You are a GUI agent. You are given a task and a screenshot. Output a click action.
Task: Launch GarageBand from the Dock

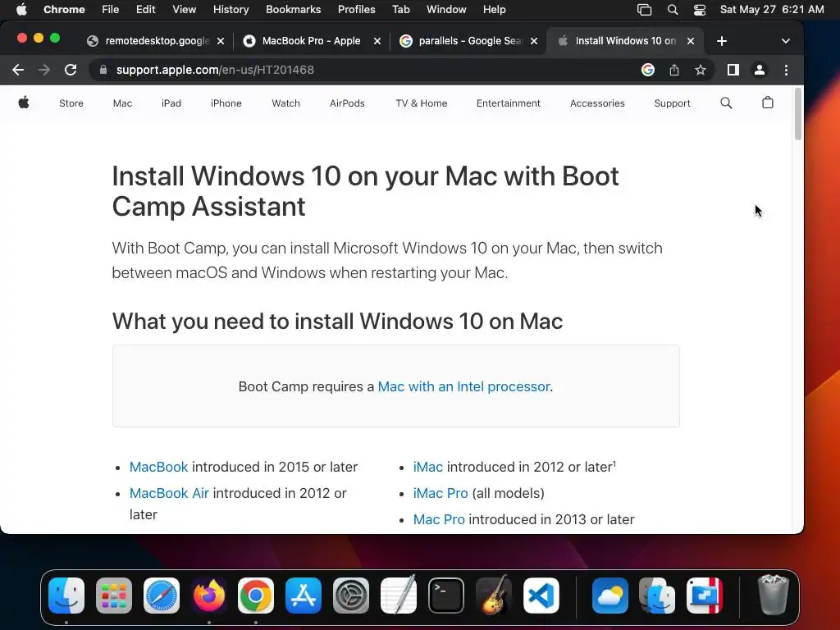point(493,596)
